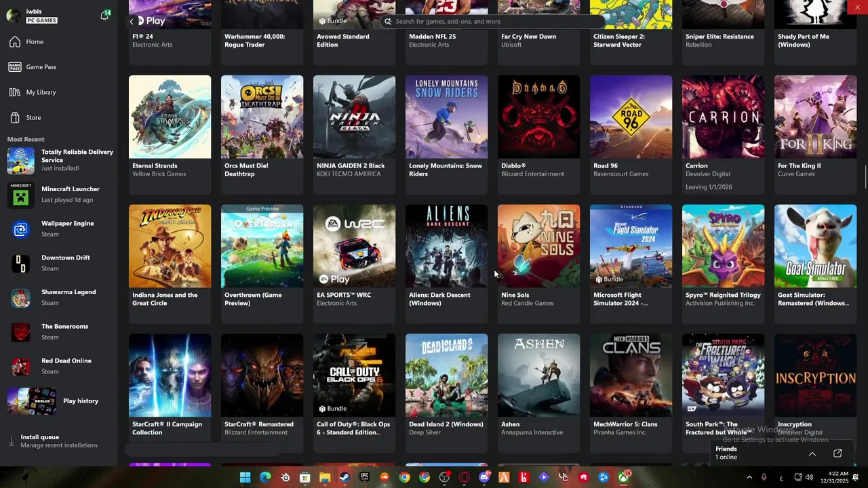Open the Diablo game tile
The image size is (868, 488).
[x=538, y=134]
